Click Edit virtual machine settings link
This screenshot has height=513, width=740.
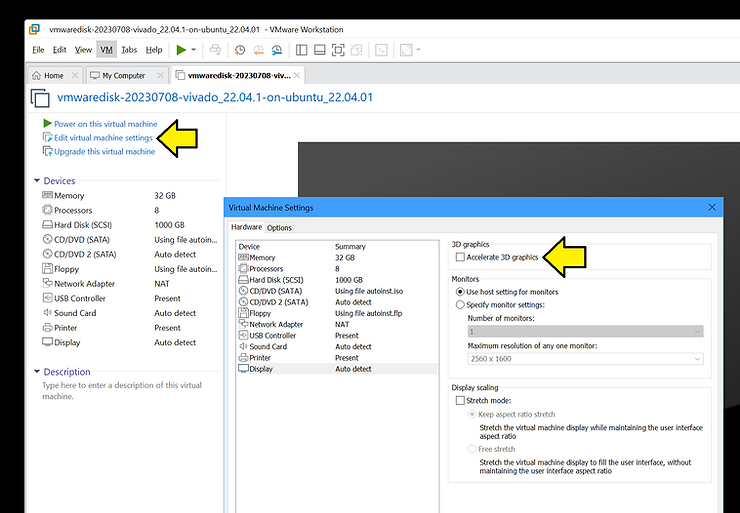point(102,137)
